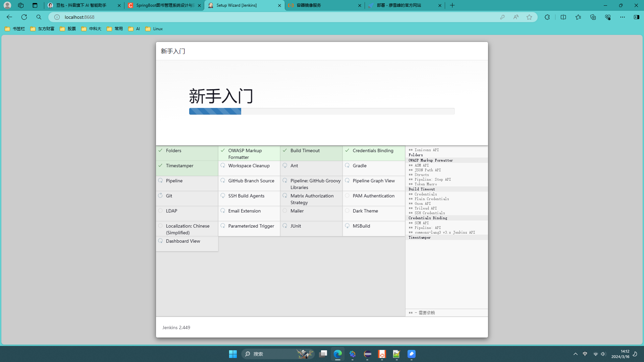644x362 pixels.
Task: Click the Timestamper installed check mark
Action: (161, 166)
